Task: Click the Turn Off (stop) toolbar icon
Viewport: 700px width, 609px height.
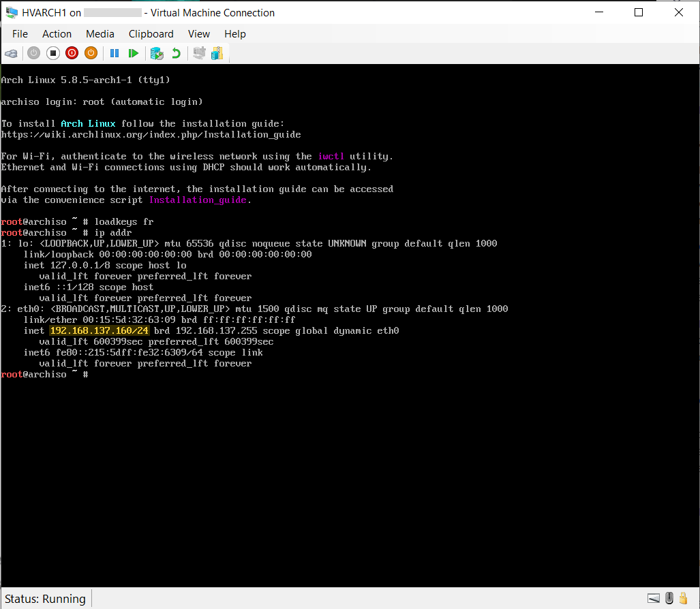Action: point(52,54)
